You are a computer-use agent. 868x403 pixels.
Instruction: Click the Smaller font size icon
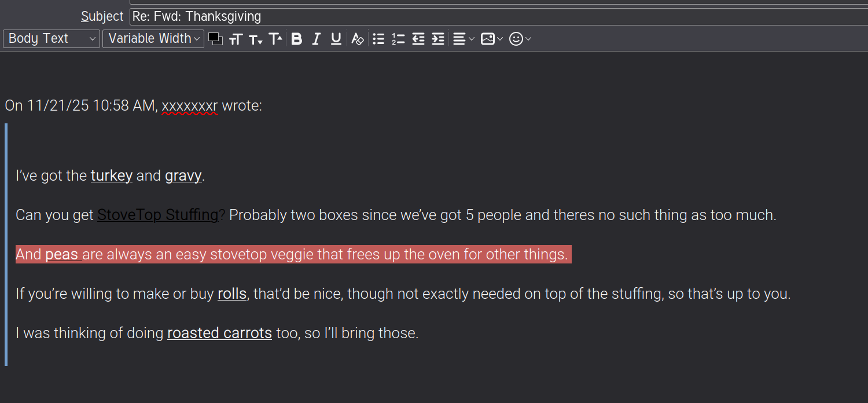(x=255, y=39)
